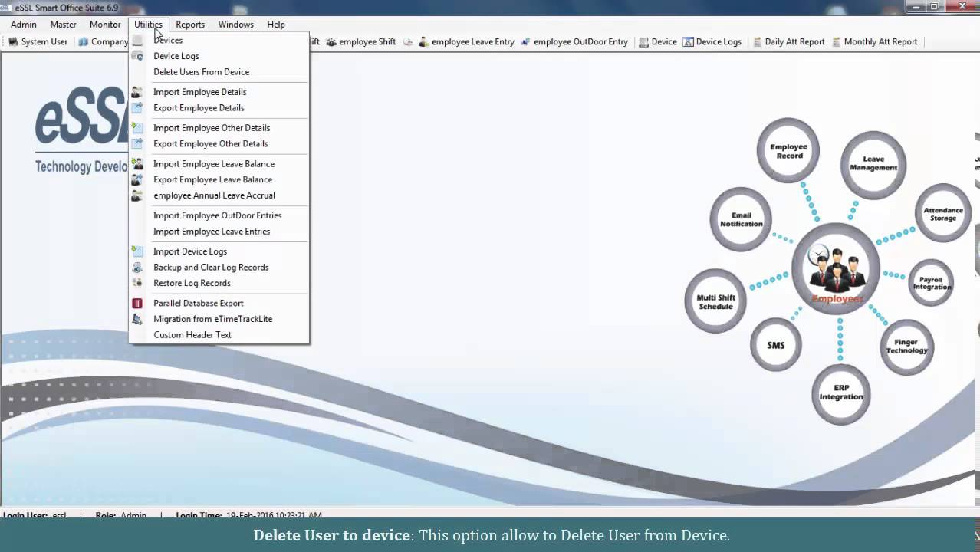This screenshot has height=552, width=980.
Task: Open Device from the toolbar
Action: (x=658, y=42)
